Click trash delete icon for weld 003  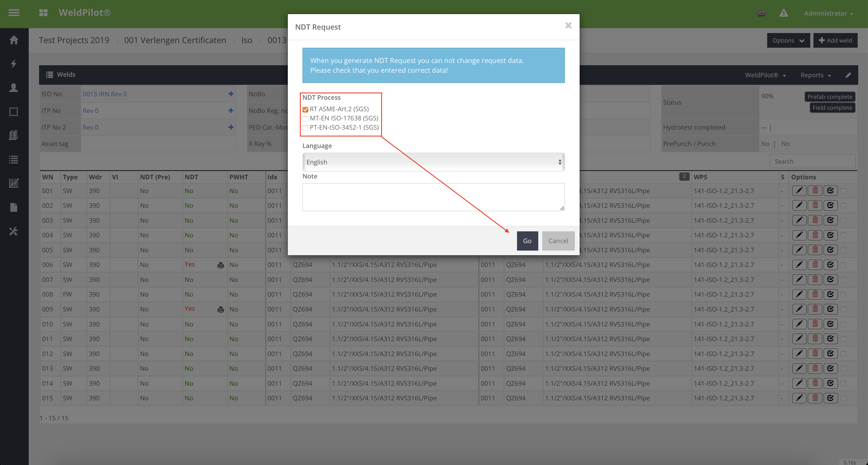(815, 220)
